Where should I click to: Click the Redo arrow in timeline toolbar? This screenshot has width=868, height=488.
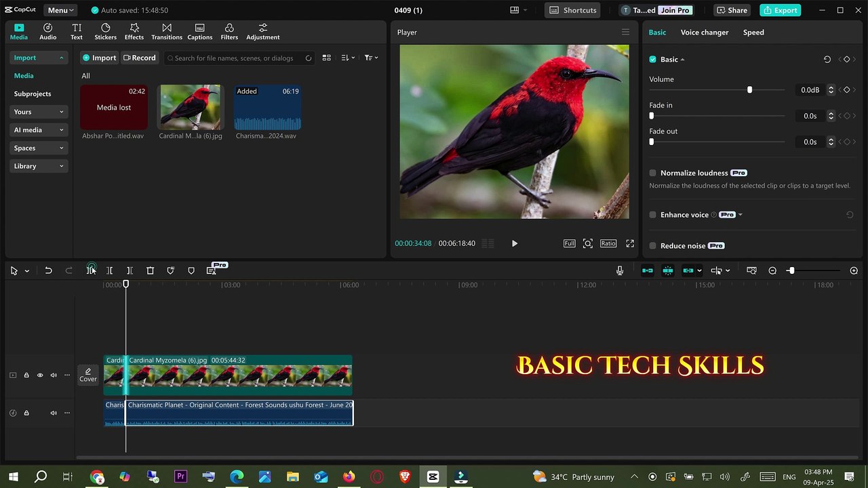click(68, 270)
